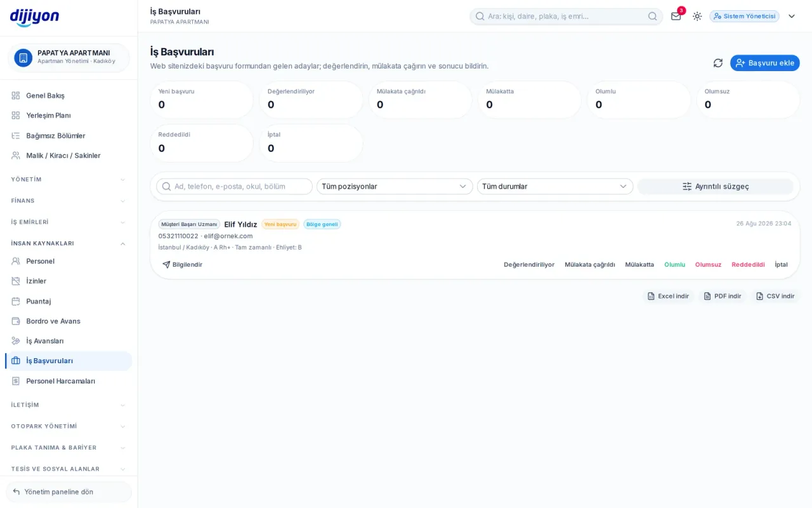The width and height of the screenshot is (812, 508).
Task: Click the Personel person icon
Action: [x=16, y=261]
